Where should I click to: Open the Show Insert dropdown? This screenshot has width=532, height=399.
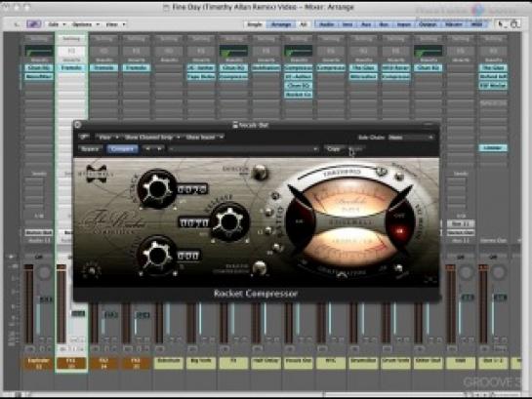[204, 138]
